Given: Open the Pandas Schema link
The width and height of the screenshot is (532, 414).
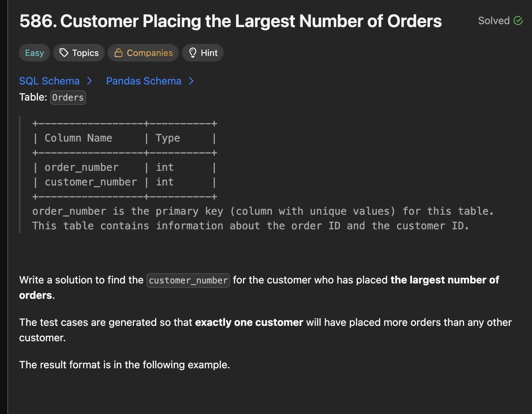Looking at the screenshot, I should [143, 81].
